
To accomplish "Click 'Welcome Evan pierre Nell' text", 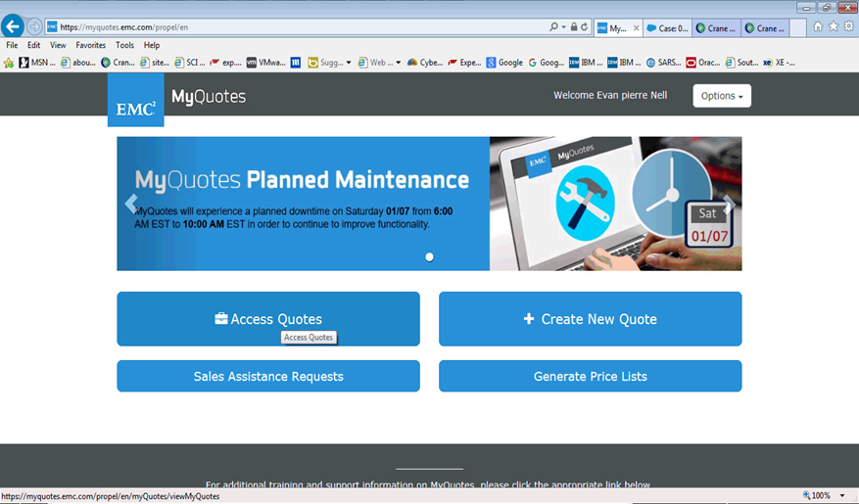I will click(610, 95).
